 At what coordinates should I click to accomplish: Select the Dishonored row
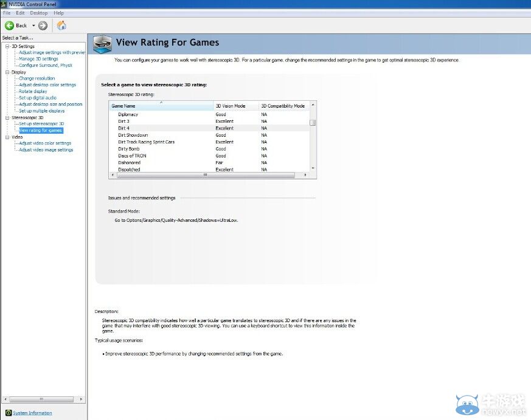[209, 162]
